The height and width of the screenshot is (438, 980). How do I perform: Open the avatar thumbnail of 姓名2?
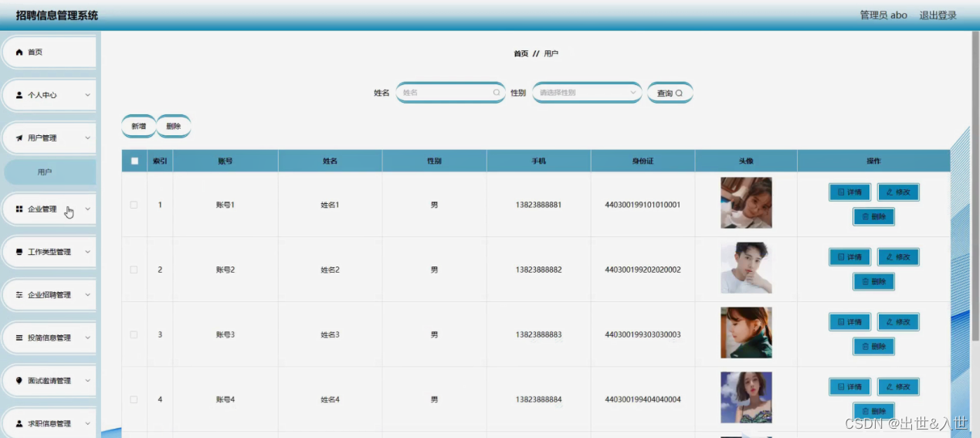[x=746, y=268]
